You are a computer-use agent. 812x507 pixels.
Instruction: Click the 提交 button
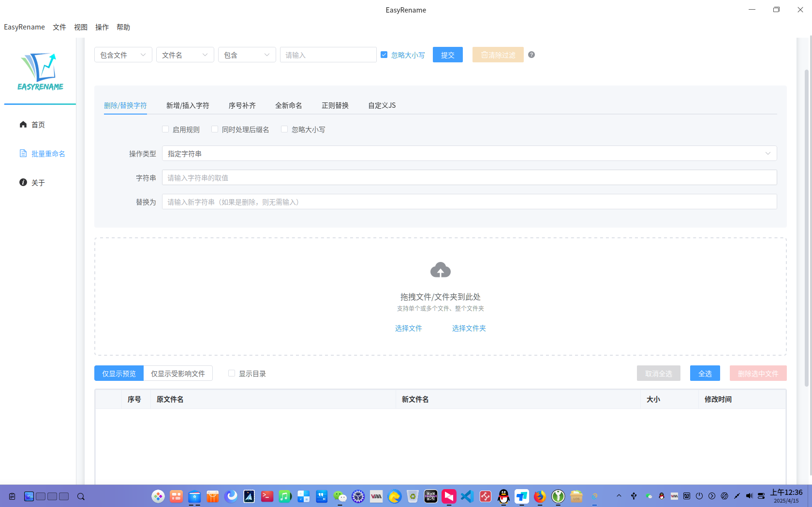coord(448,55)
